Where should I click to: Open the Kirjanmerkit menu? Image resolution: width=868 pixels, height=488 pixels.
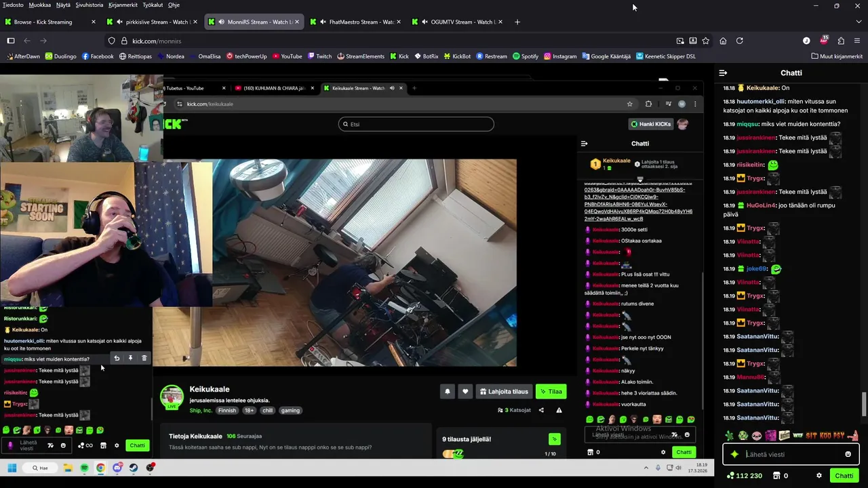tap(123, 5)
